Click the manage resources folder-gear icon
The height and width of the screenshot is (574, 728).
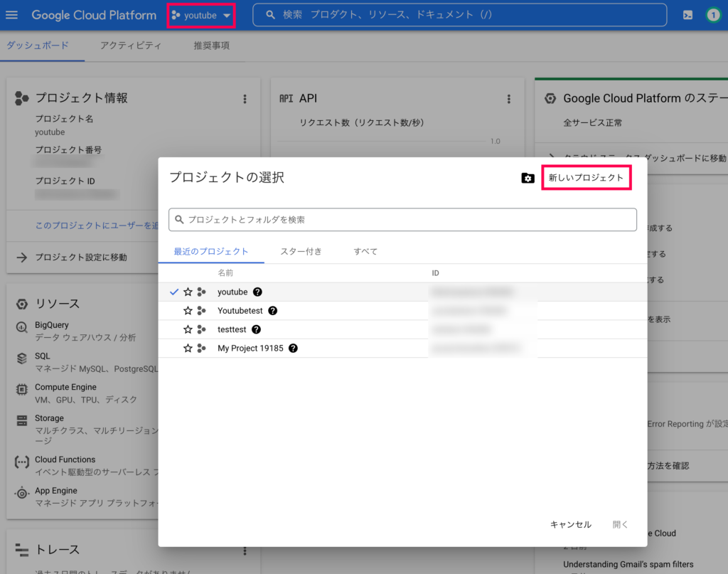coord(528,178)
